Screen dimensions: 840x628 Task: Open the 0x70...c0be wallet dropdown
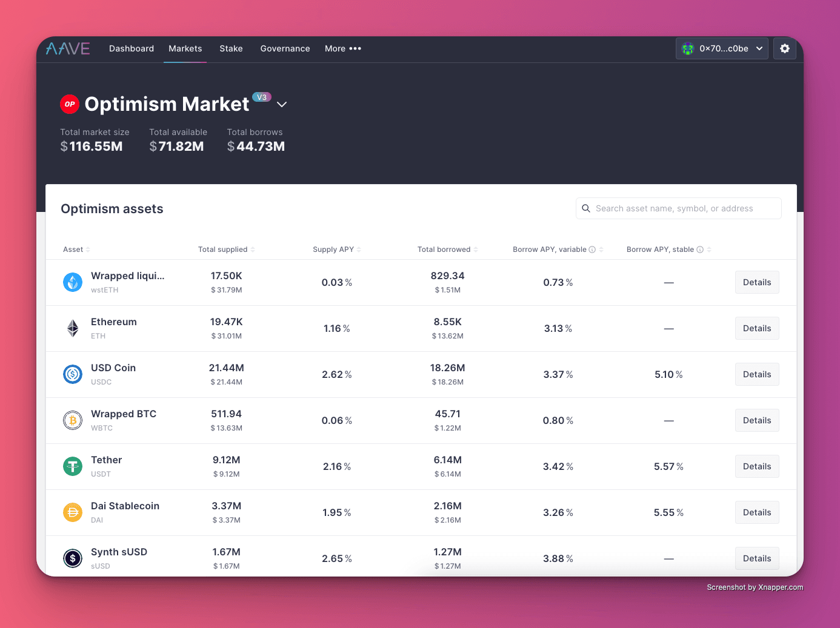coord(722,48)
